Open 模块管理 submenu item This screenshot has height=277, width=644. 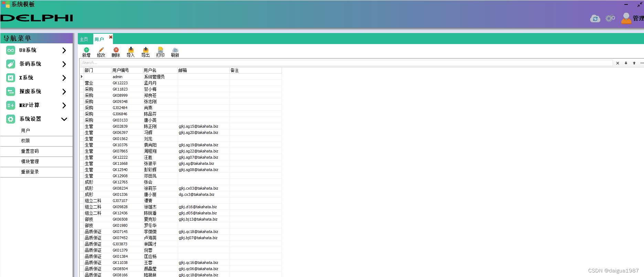(x=36, y=162)
